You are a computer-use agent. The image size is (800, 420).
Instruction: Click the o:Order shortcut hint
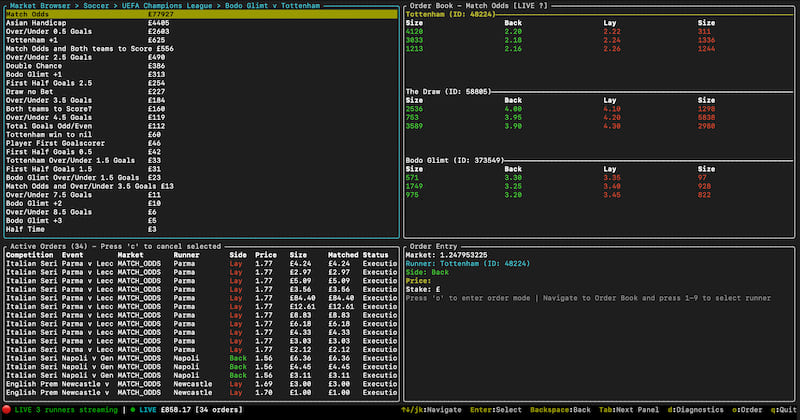point(747,410)
